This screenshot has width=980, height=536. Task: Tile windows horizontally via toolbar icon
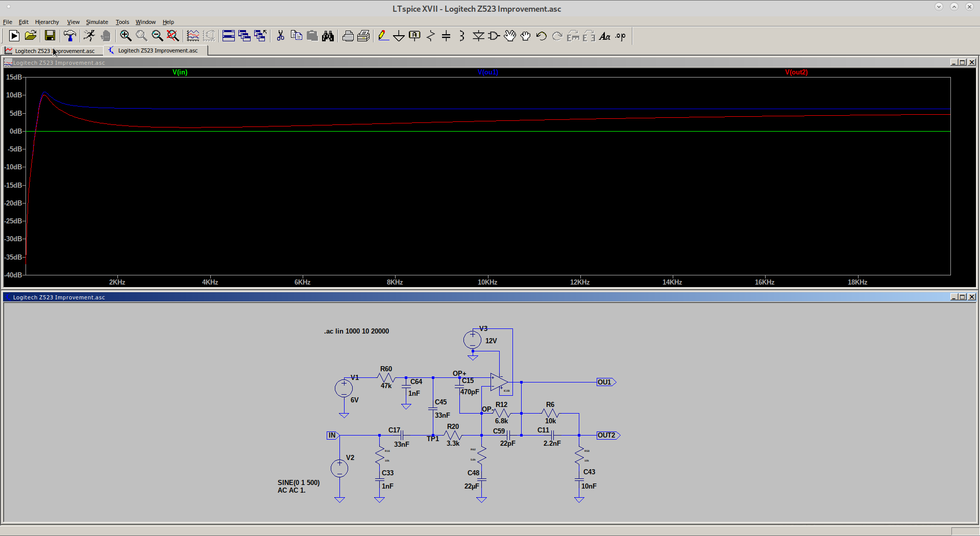(x=229, y=36)
